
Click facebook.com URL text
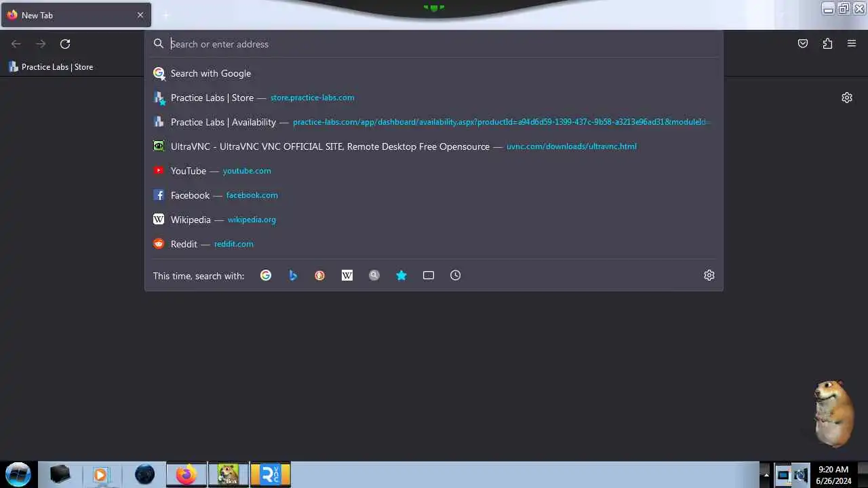[252, 195]
